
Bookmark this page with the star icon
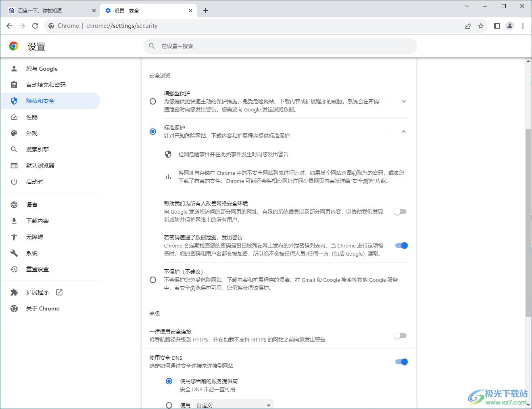tap(481, 26)
